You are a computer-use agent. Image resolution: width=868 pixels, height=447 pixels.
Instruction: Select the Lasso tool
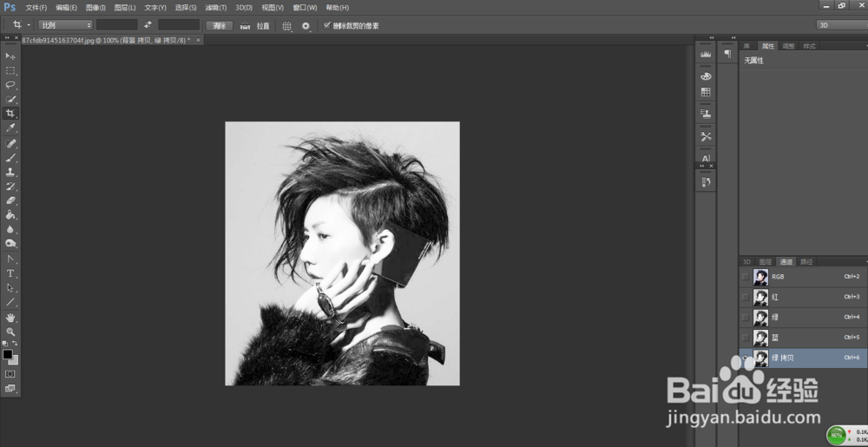click(x=10, y=85)
